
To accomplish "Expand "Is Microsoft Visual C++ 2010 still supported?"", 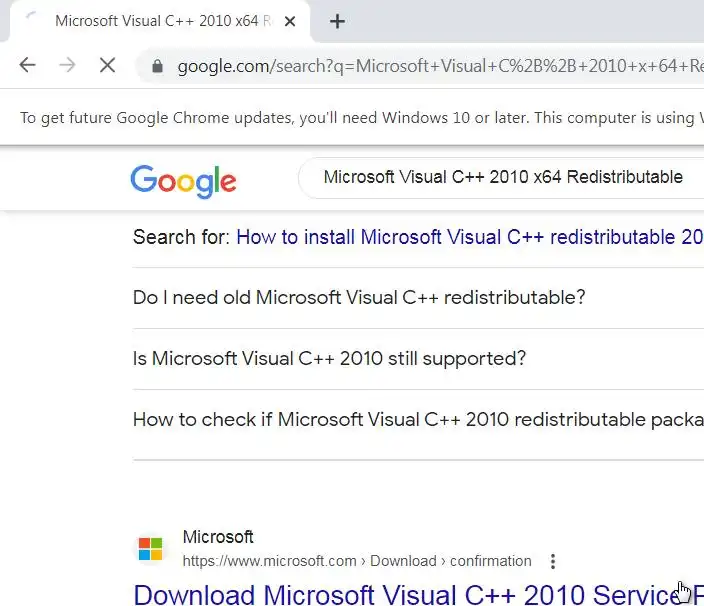I will (x=329, y=359).
